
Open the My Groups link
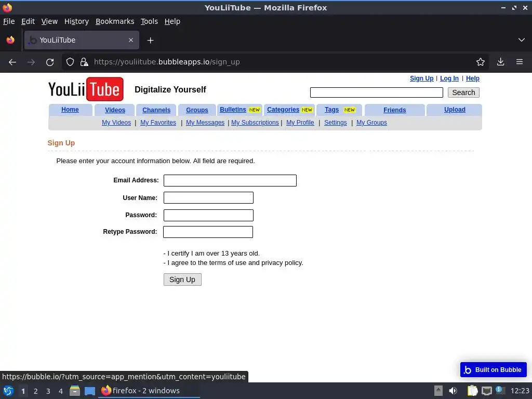pos(371,123)
